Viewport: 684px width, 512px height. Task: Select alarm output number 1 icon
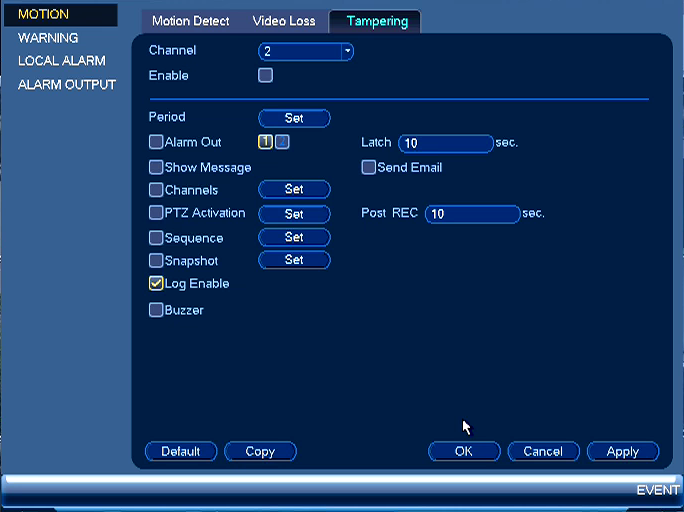(x=265, y=142)
